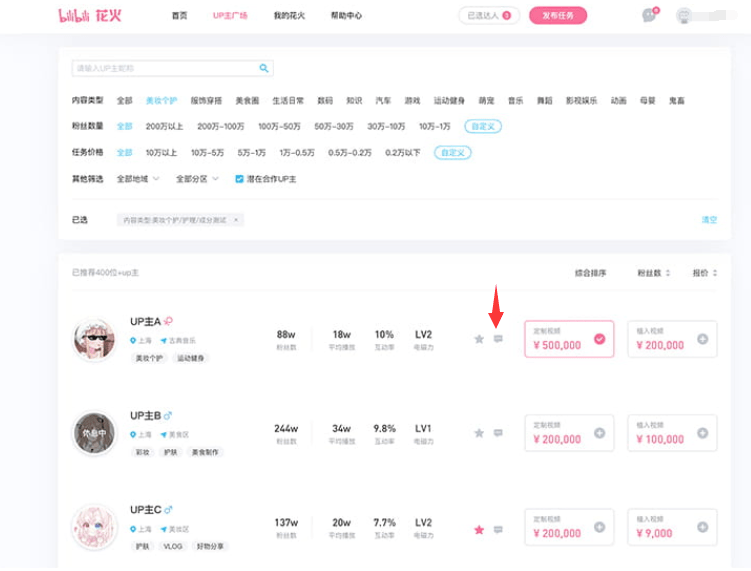Remove the selected filter tag with x

click(x=236, y=220)
